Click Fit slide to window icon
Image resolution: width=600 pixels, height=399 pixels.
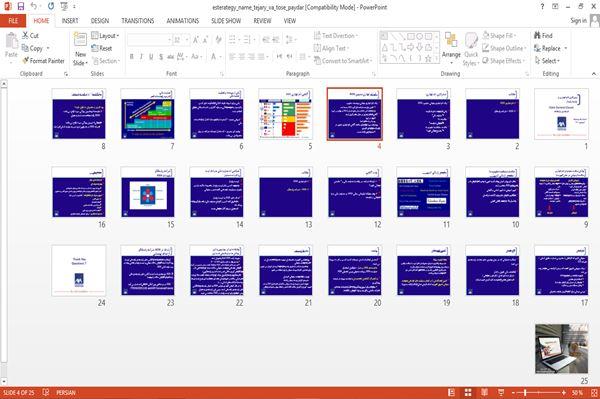594,392
